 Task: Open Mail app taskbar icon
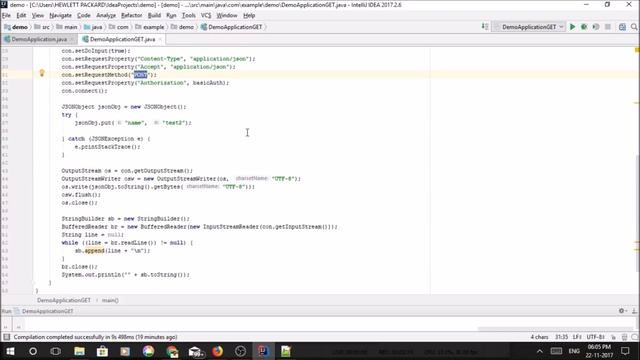[195, 351]
